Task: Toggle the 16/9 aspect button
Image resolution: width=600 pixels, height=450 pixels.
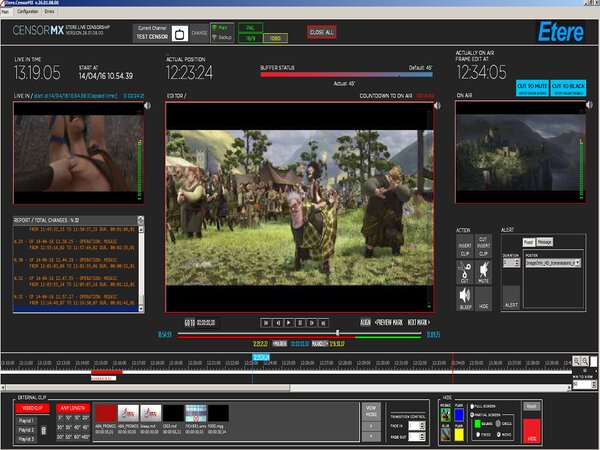Action: pos(250,38)
